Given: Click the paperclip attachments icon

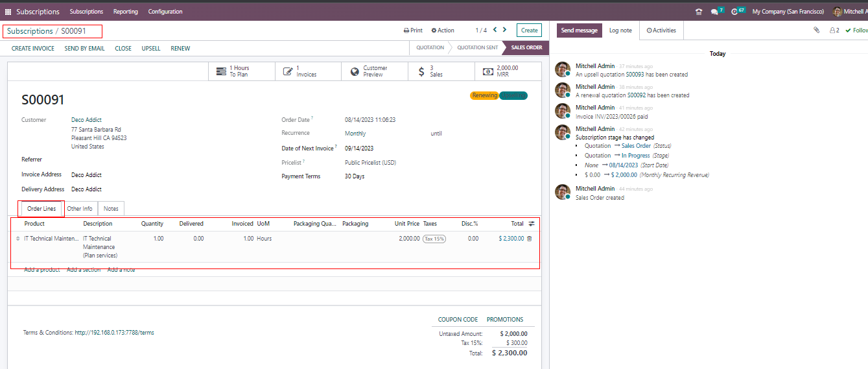Looking at the screenshot, I should [816, 30].
